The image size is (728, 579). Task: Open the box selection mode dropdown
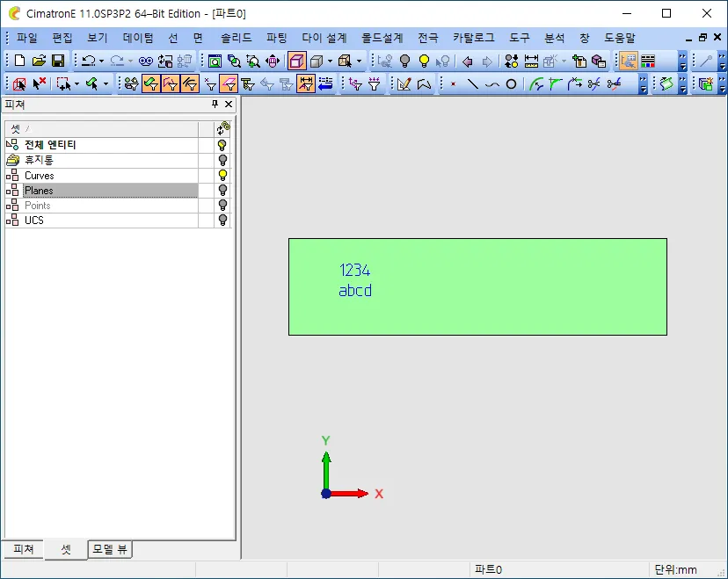tap(76, 84)
